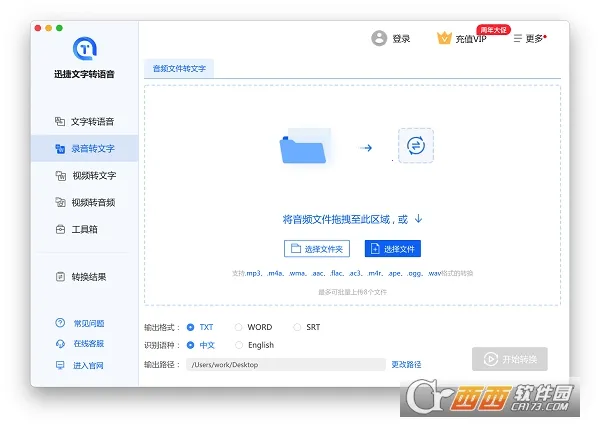Click the user avatar login icon

pyautogui.click(x=379, y=38)
